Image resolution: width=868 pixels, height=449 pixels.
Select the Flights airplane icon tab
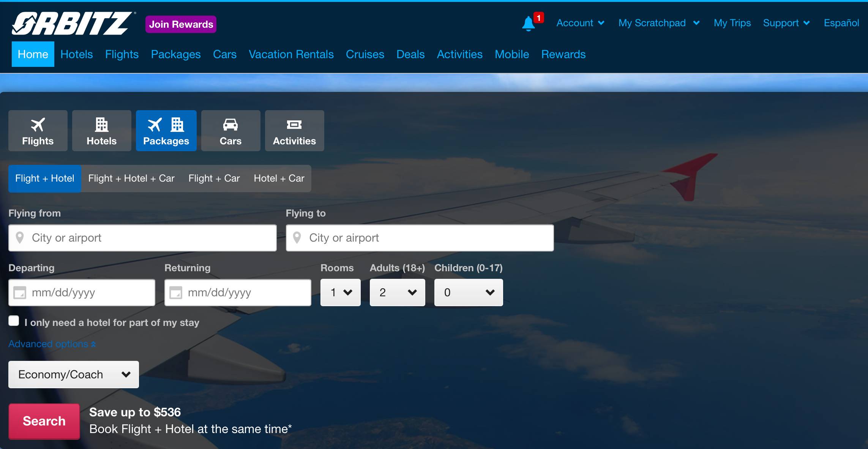click(38, 131)
